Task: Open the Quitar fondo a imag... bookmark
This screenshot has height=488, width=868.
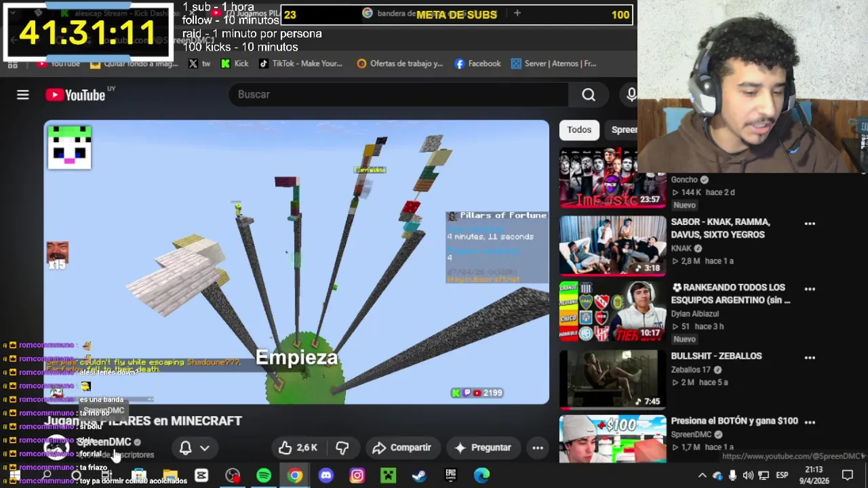Action: point(134,64)
